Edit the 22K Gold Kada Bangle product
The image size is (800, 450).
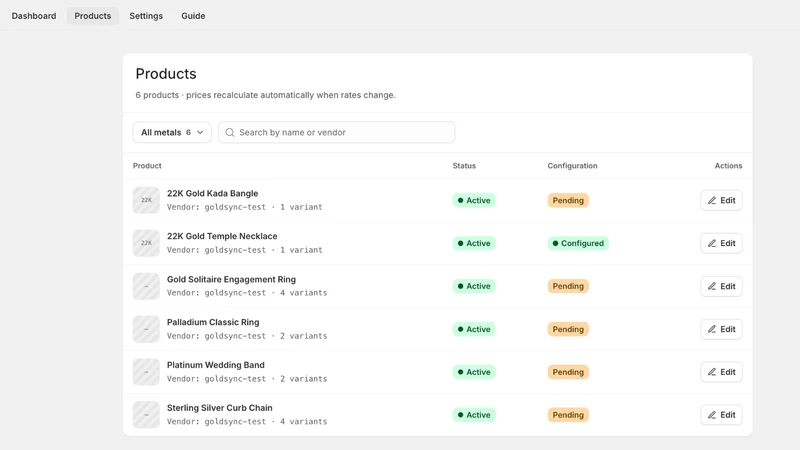(721, 201)
